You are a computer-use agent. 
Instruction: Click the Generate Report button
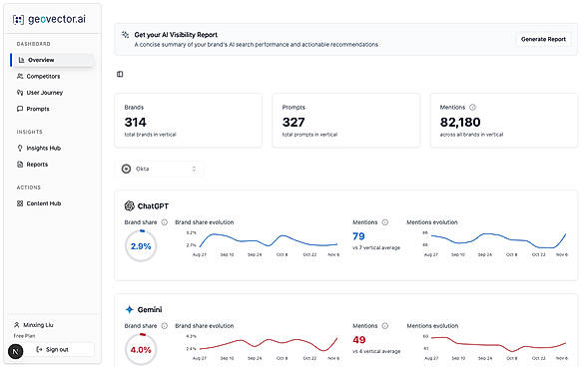pyautogui.click(x=543, y=39)
